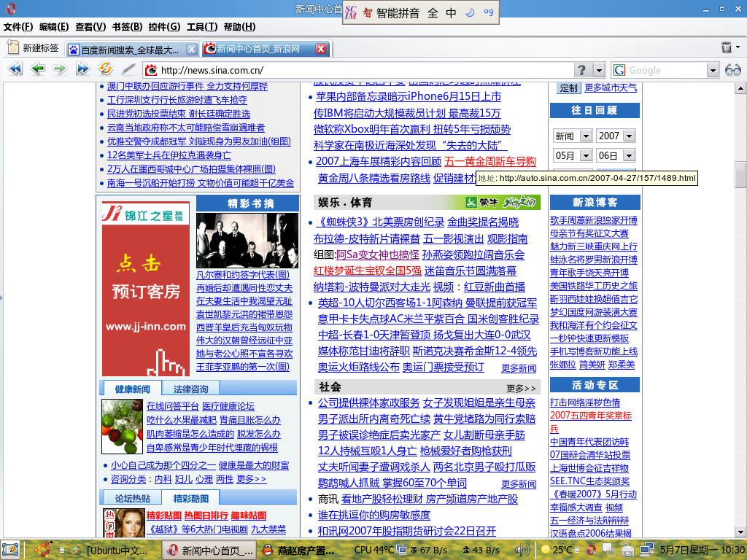
Task: Click the rewind navigation button
Action: click(15, 69)
